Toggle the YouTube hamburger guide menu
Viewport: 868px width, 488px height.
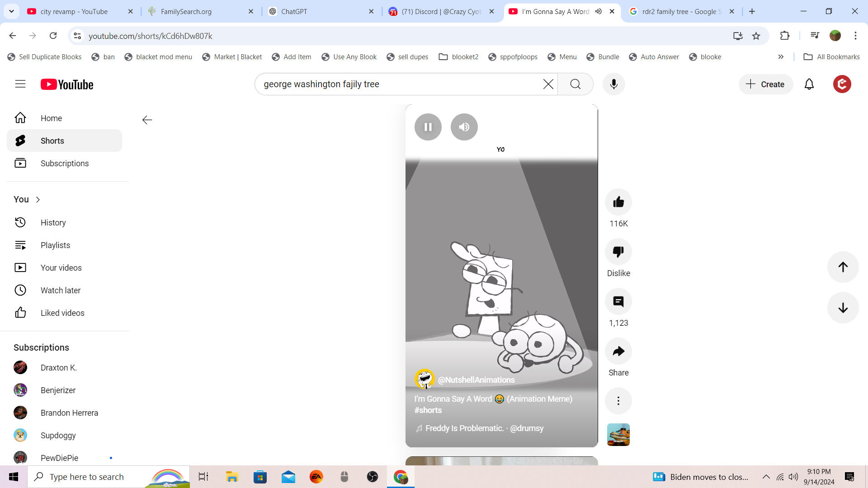[x=20, y=84]
